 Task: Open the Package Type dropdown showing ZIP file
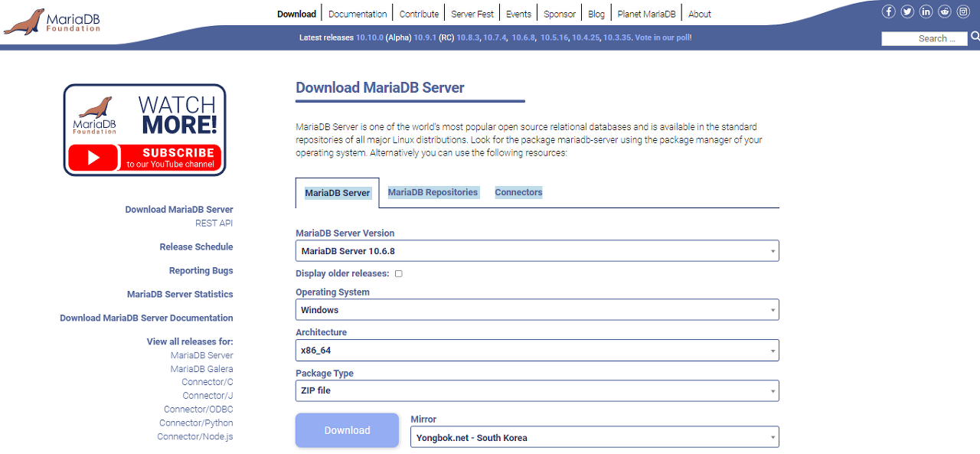point(537,390)
